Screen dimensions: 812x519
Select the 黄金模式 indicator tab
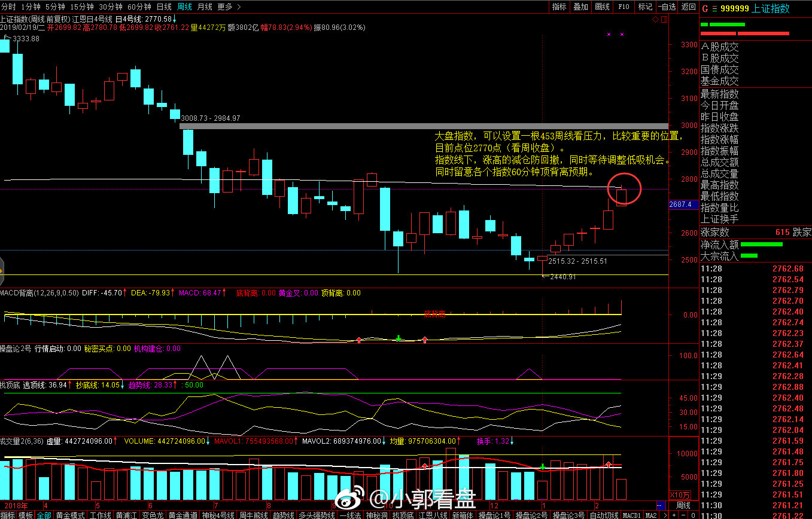pos(71,515)
